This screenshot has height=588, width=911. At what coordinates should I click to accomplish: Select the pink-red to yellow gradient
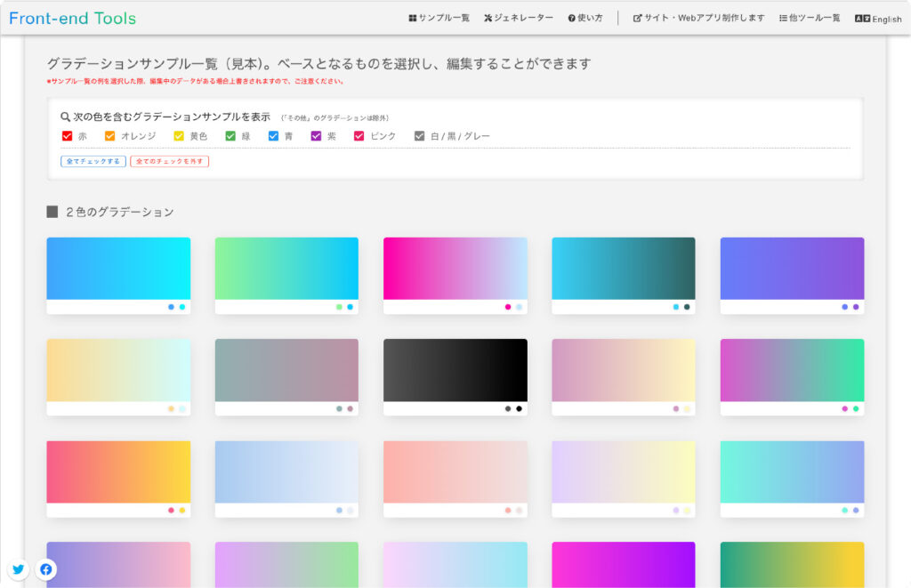(x=118, y=479)
